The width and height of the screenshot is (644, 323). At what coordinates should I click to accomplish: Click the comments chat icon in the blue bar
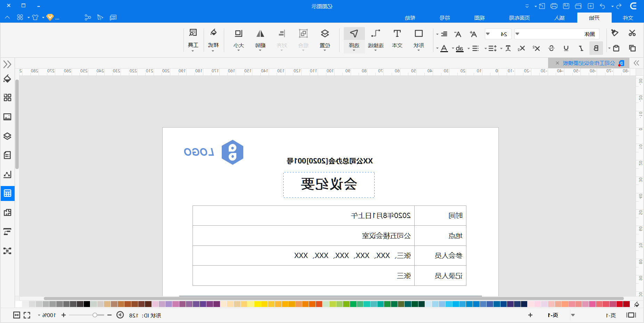click(113, 17)
